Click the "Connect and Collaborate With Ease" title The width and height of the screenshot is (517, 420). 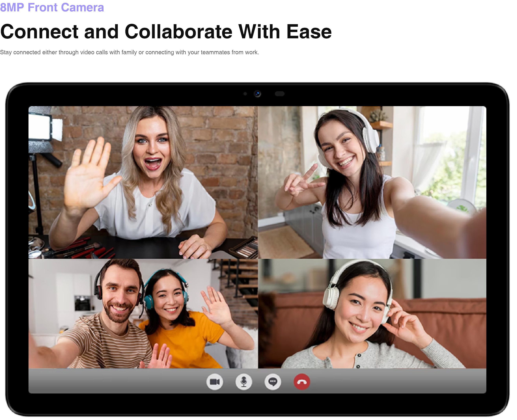166,32
